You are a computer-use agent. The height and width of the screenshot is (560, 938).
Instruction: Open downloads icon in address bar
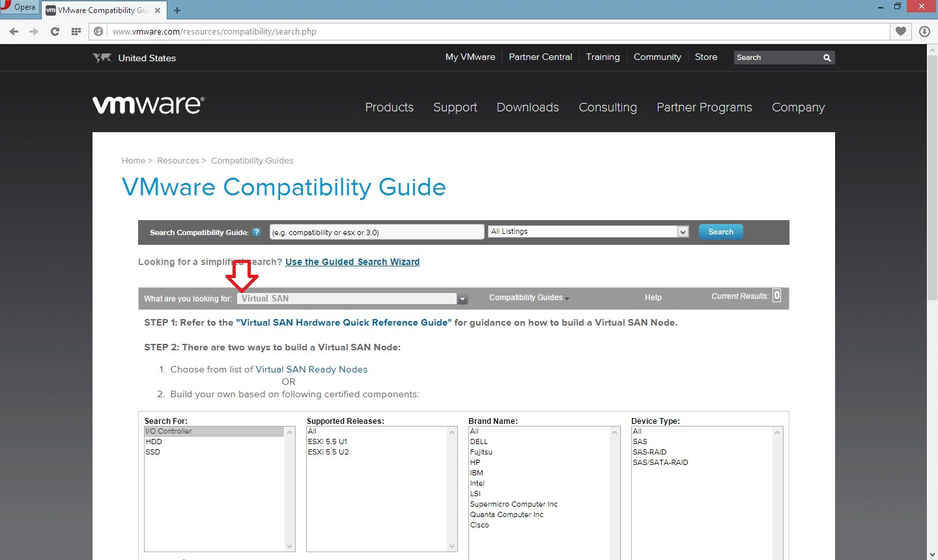tap(924, 31)
